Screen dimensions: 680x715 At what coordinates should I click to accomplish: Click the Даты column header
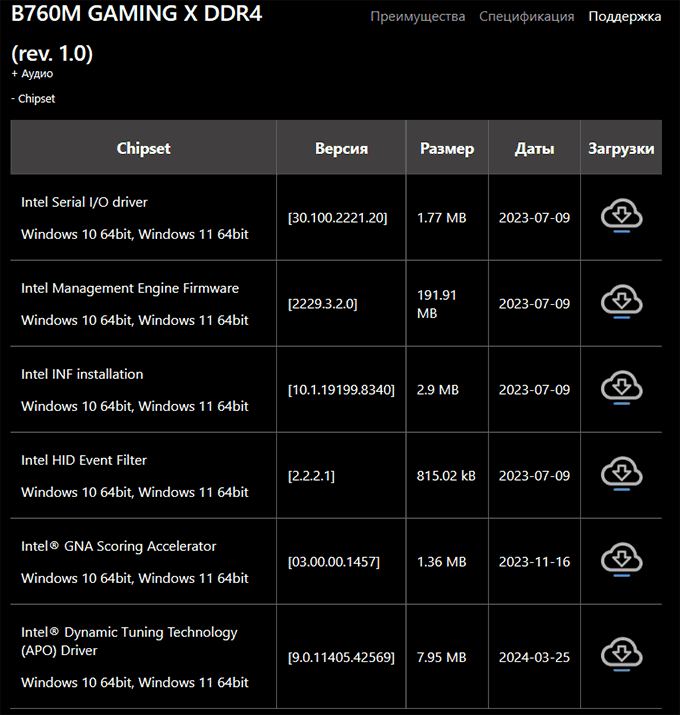(535, 149)
